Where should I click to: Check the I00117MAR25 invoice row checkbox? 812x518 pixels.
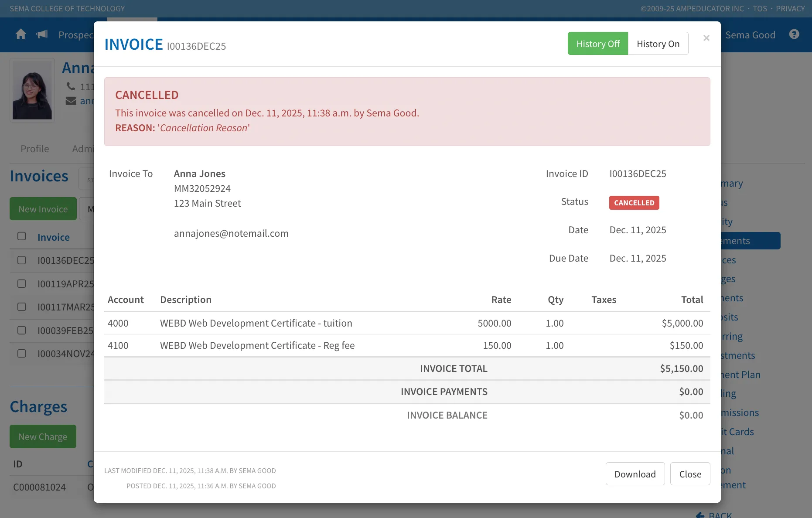click(x=22, y=307)
